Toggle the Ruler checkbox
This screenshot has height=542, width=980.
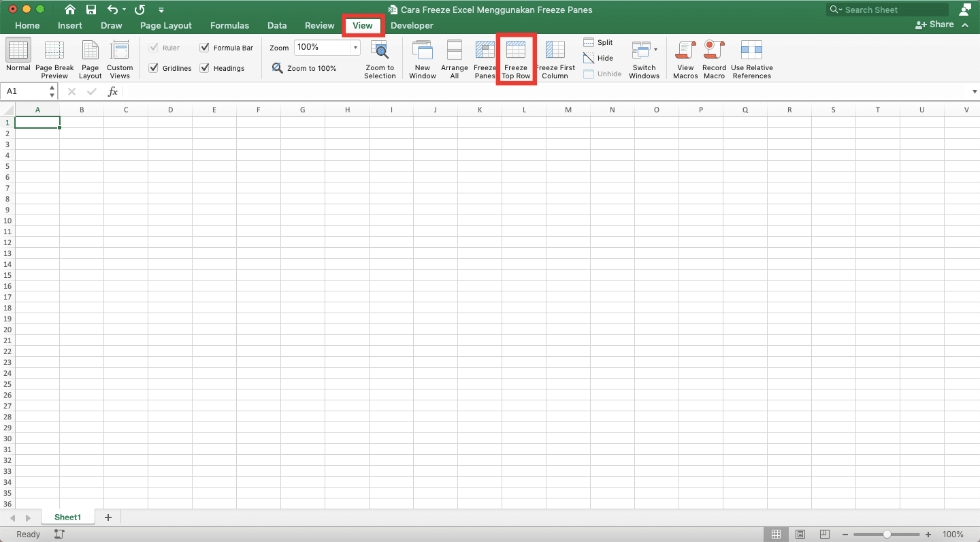tap(153, 48)
